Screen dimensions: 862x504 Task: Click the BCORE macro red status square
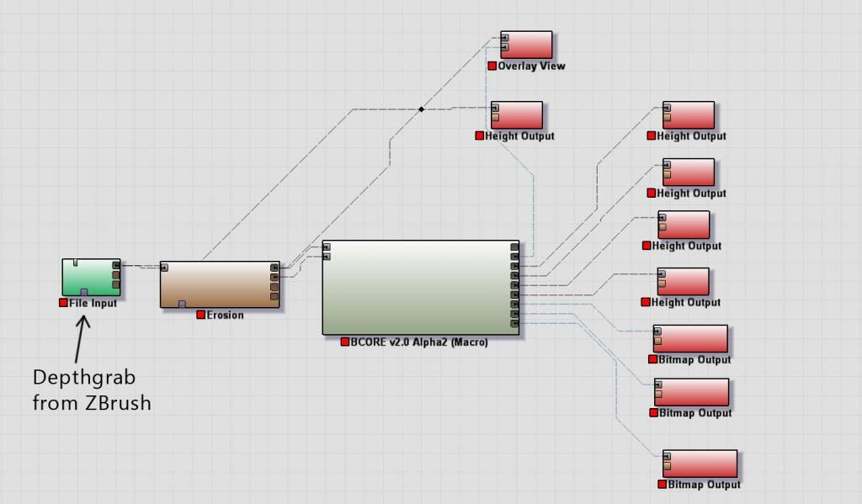point(345,342)
